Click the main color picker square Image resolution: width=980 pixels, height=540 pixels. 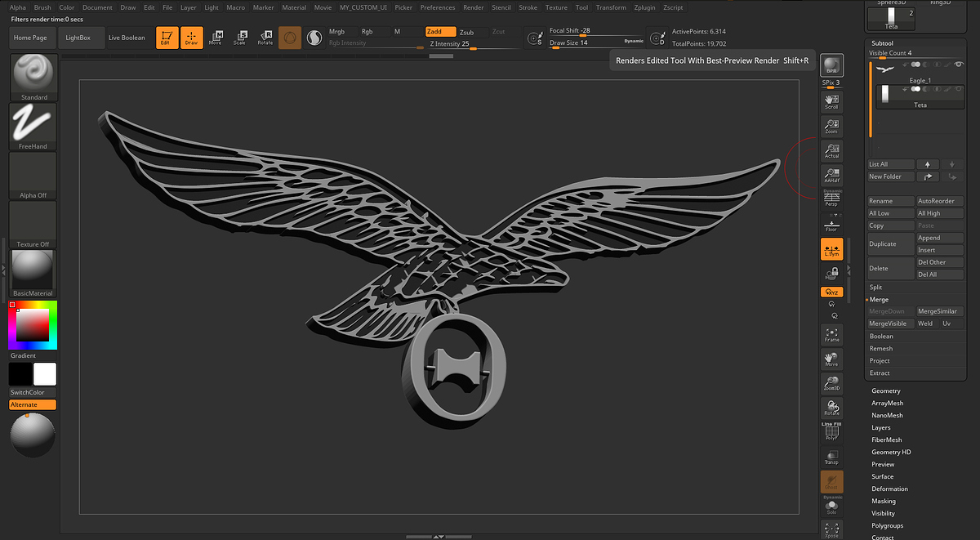pos(33,325)
